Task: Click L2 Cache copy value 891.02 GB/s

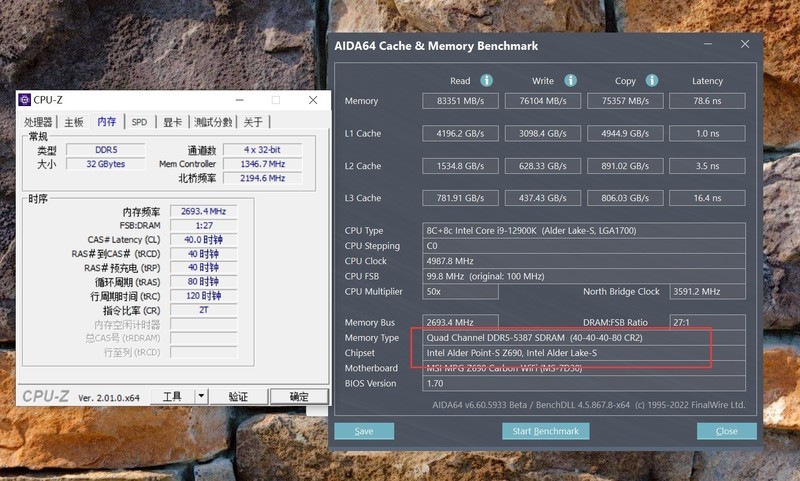Action: 625,166
